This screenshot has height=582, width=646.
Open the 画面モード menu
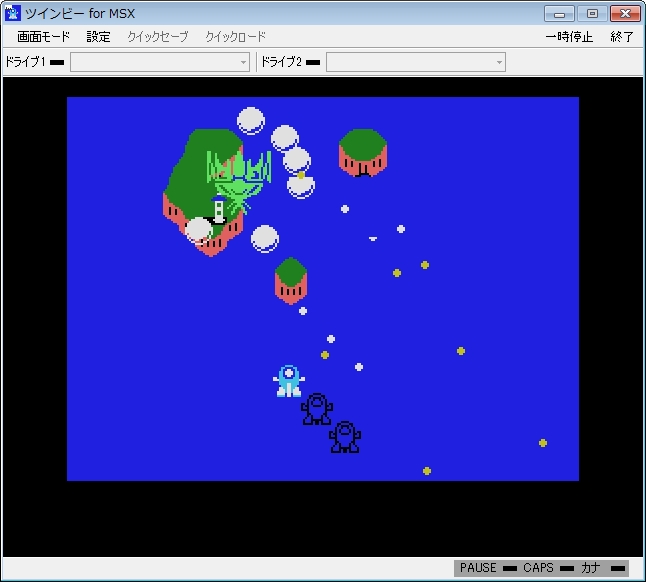pos(44,37)
